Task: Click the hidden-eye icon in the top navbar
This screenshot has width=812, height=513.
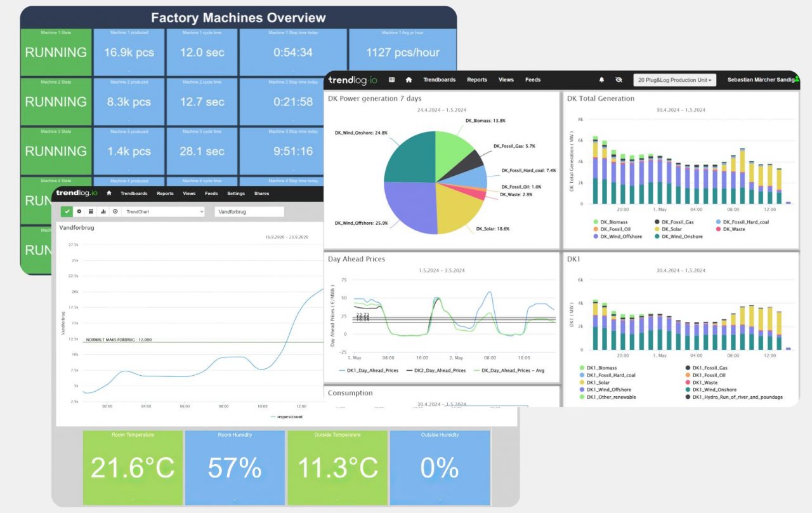Action: [x=618, y=80]
